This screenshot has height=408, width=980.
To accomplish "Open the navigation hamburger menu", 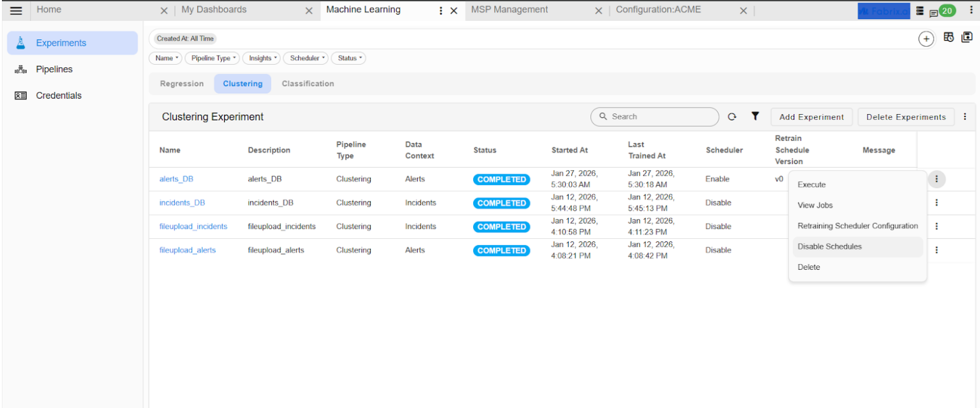I will coord(16,10).
